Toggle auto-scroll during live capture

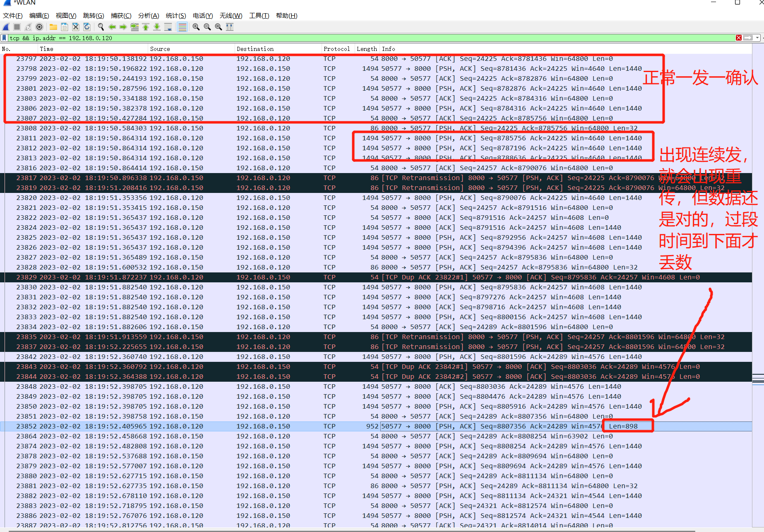[168, 27]
